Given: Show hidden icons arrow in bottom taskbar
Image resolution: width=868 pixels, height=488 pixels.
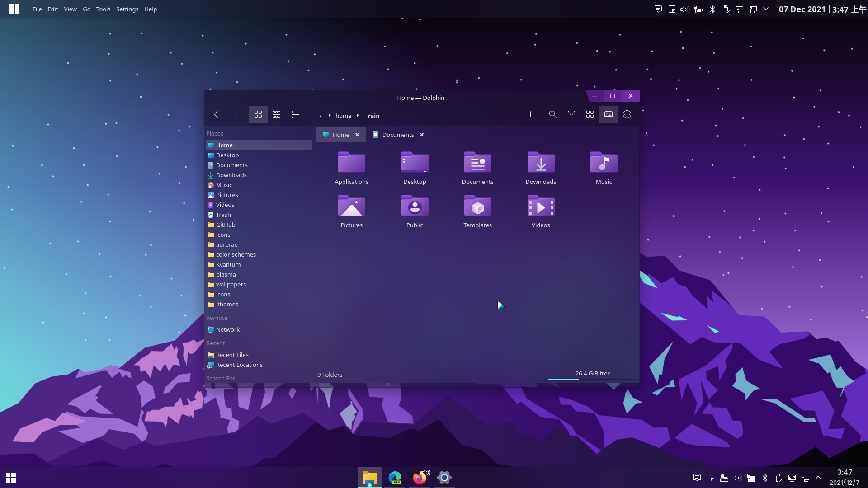Looking at the screenshot, I should [818, 478].
